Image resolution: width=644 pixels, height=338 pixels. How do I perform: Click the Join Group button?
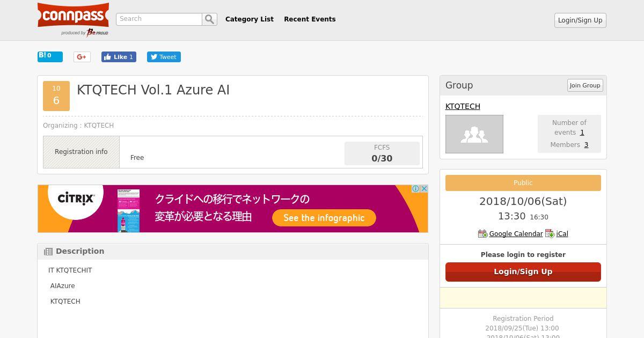(x=585, y=85)
